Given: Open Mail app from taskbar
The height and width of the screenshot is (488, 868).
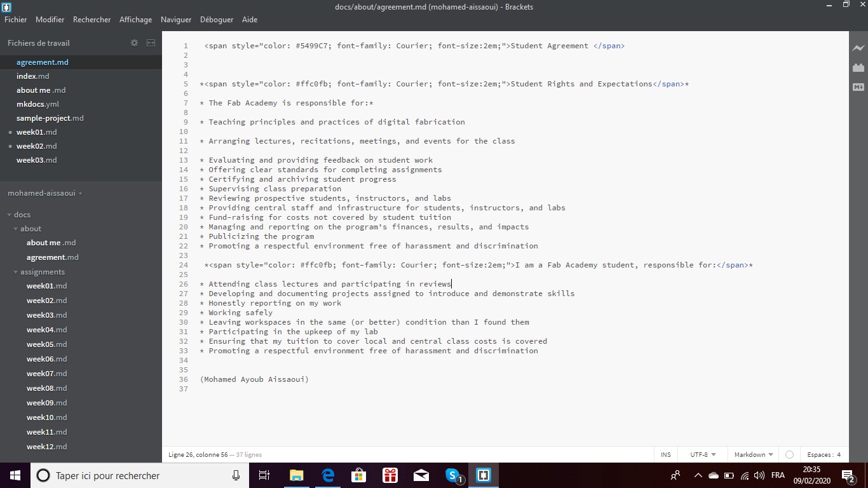Looking at the screenshot, I should 421,475.
